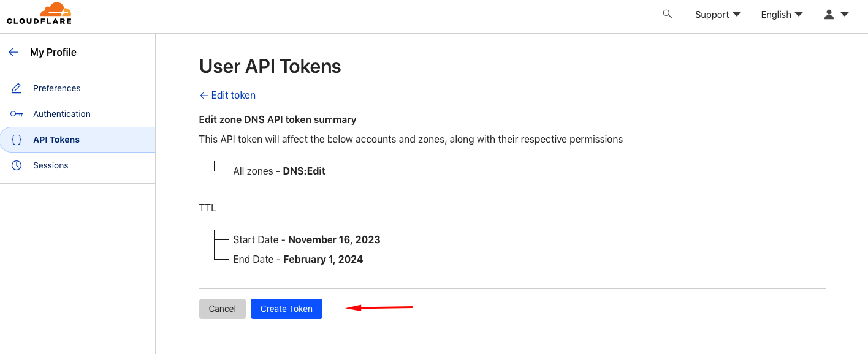Image resolution: width=868 pixels, height=354 pixels.
Task: Click the User API Tokens page title
Action: point(270,66)
